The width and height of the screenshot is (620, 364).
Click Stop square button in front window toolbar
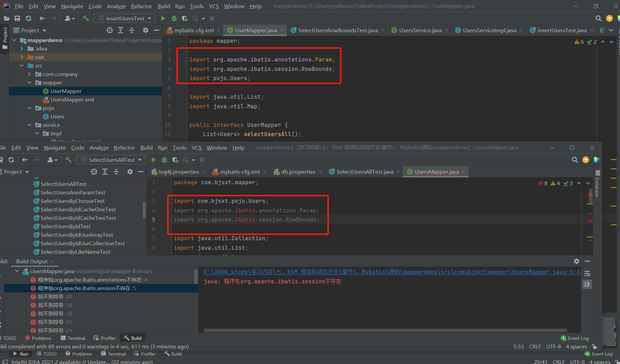click(x=202, y=160)
